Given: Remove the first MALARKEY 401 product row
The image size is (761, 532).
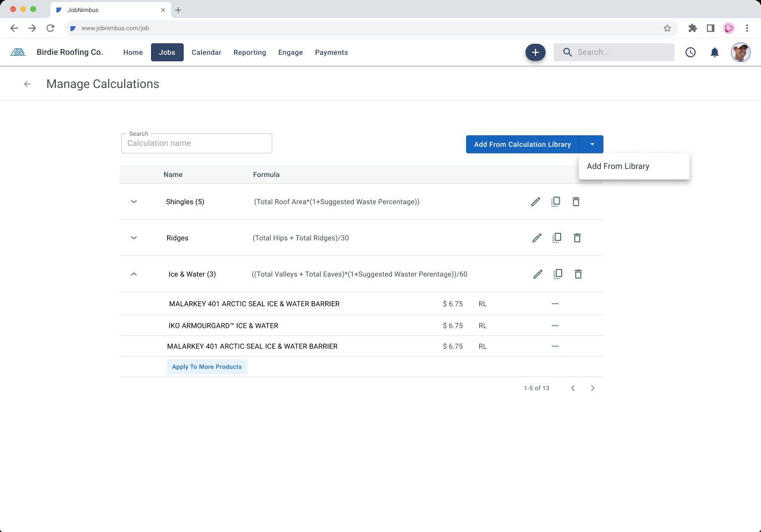Looking at the screenshot, I should pos(555,304).
